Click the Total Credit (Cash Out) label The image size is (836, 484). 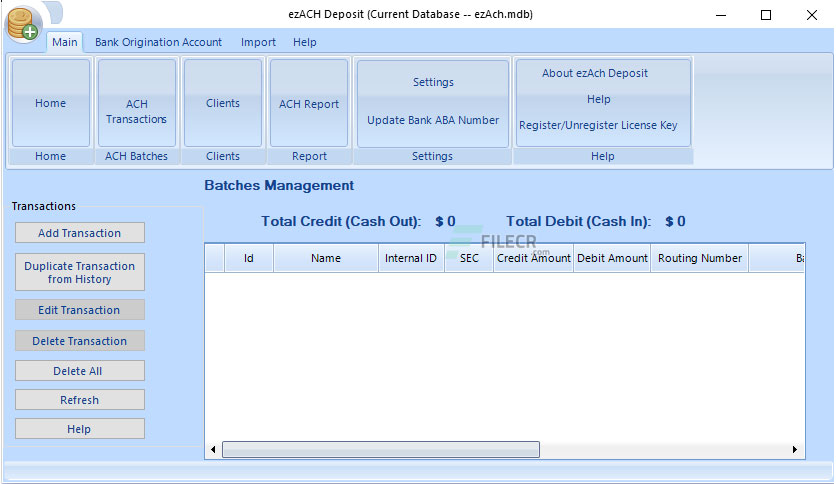[x=341, y=221]
